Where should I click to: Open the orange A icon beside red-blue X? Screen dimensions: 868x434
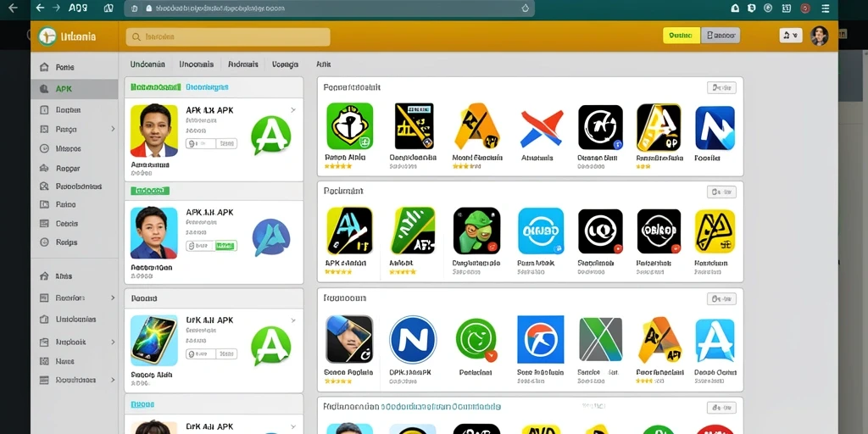pos(477,126)
